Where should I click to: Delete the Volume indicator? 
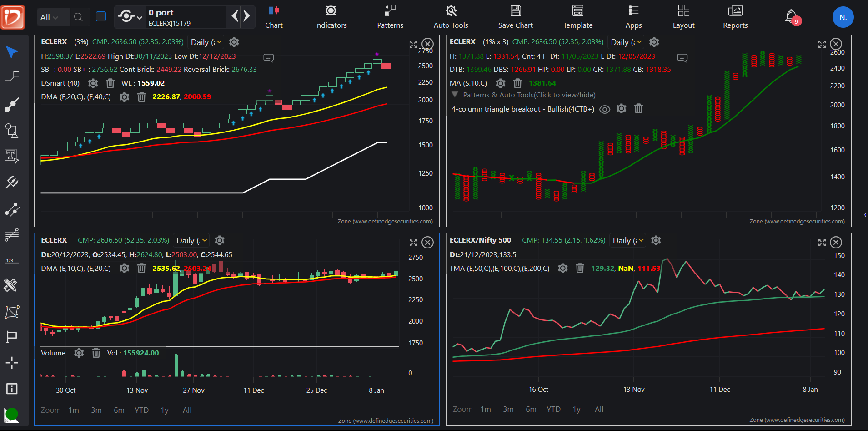[x=96, y=353]
